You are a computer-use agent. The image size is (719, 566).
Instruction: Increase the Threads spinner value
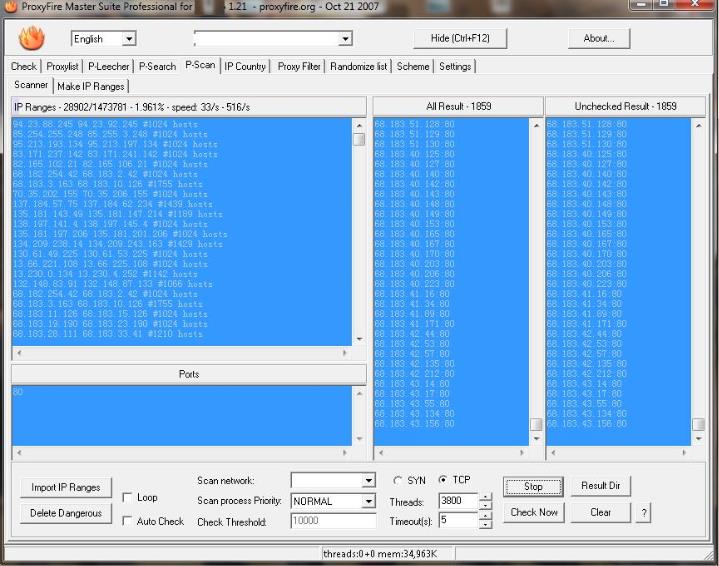pos(485,497)
